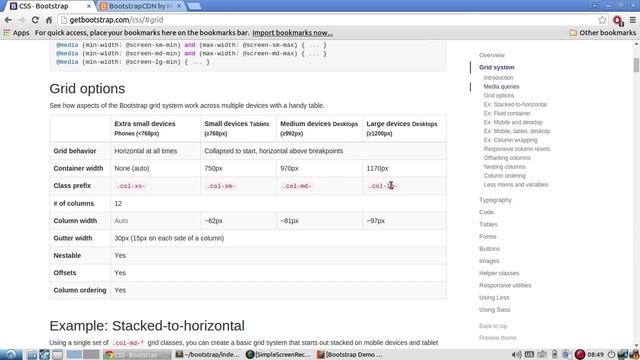Click the Grid options heading
This screenshot has width=640, height=360.
pyautogui.click(x=87, y=89)
